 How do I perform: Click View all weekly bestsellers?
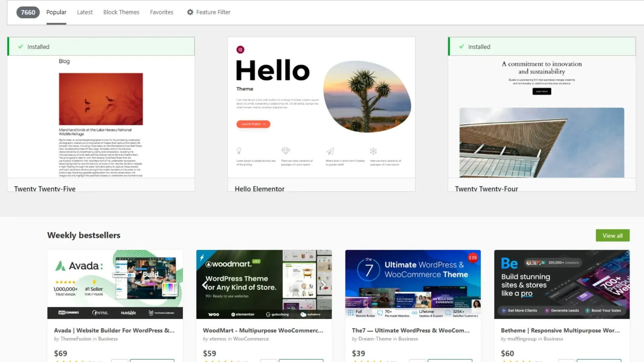point(612,235)
